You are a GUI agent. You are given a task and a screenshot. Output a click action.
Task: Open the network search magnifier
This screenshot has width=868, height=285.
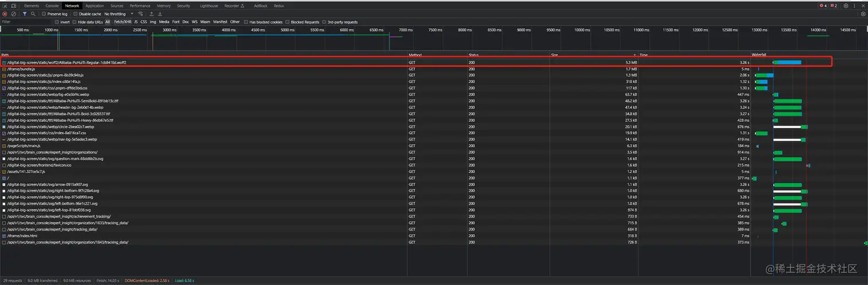(x=33, y=14)
